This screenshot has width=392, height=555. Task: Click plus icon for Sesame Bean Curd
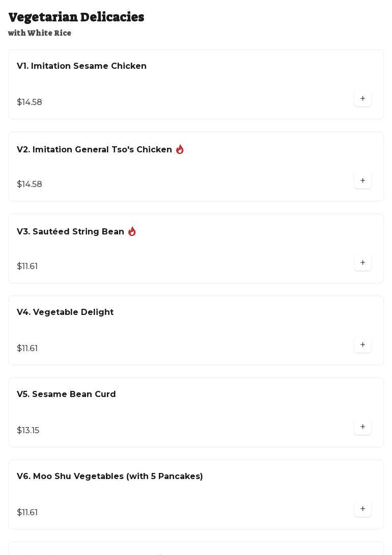coord(362,427)
